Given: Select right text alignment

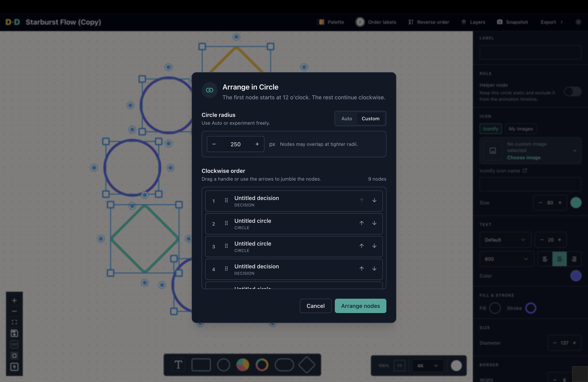Looking at the screenshot, I should 574,259.
